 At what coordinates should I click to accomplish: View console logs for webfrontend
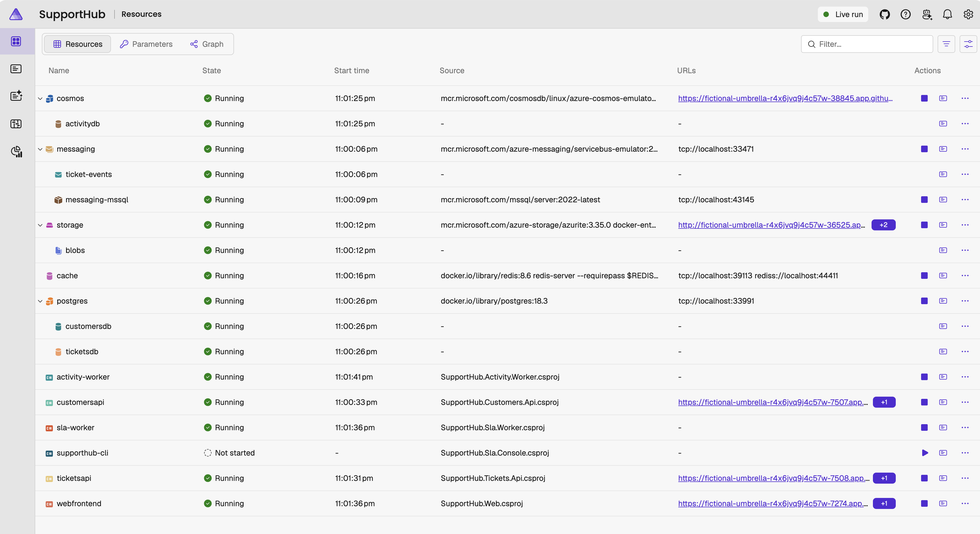pos(943,503)
